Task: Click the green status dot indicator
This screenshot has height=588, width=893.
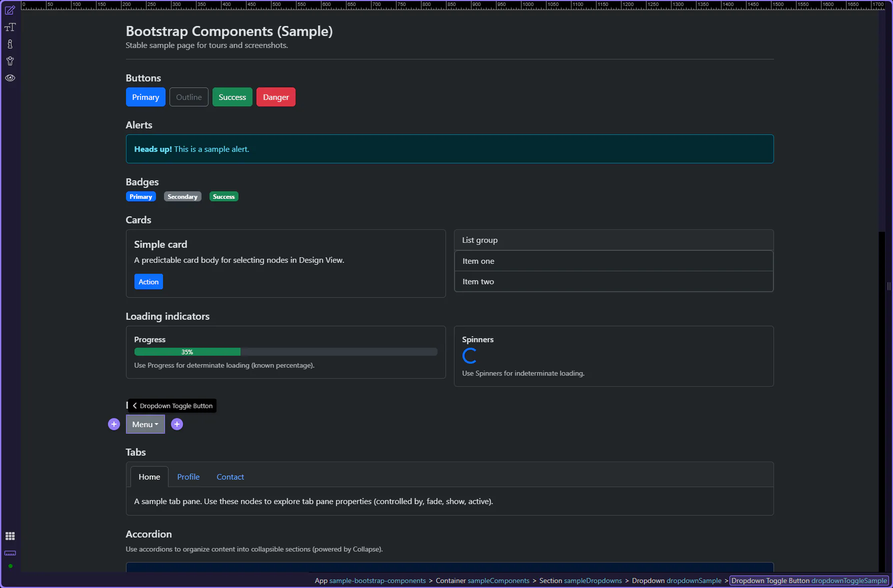Action: (x=10, y=566)
